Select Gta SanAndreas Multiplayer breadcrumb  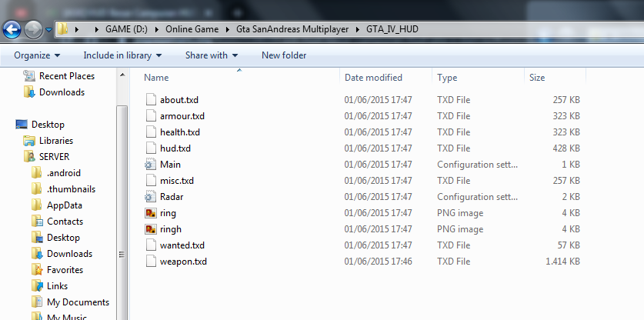(292, 29)
